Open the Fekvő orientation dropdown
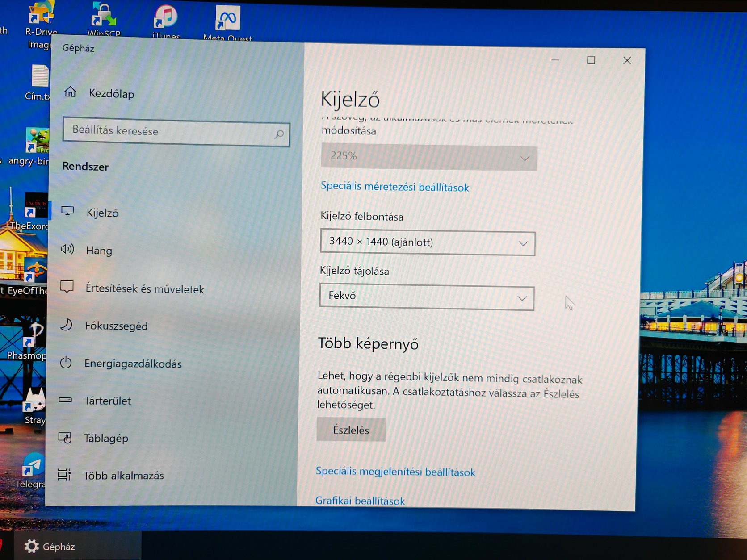This screenshot has height=560, width=747. 424,296
